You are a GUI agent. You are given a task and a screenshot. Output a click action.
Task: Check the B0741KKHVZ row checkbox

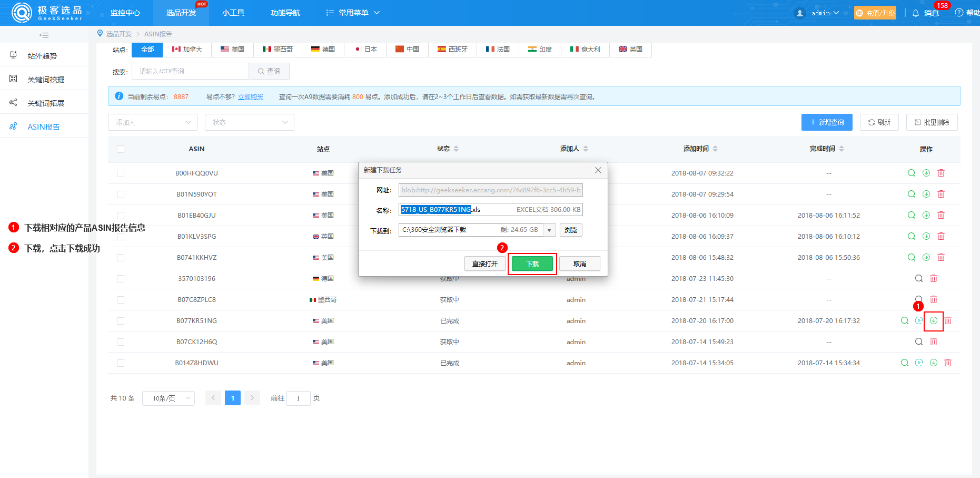(x=121, y=258)
